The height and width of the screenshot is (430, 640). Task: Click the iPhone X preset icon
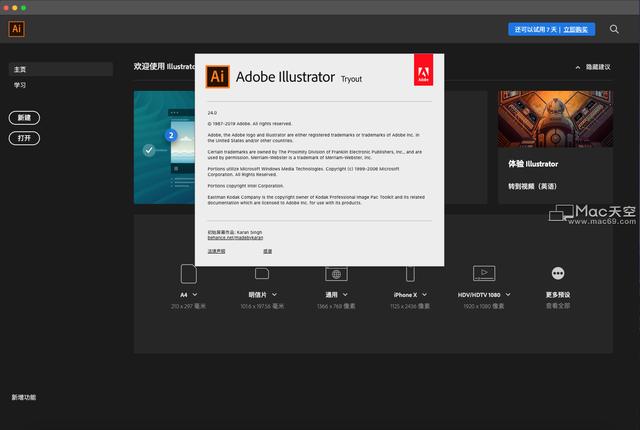tap(410, 274)
